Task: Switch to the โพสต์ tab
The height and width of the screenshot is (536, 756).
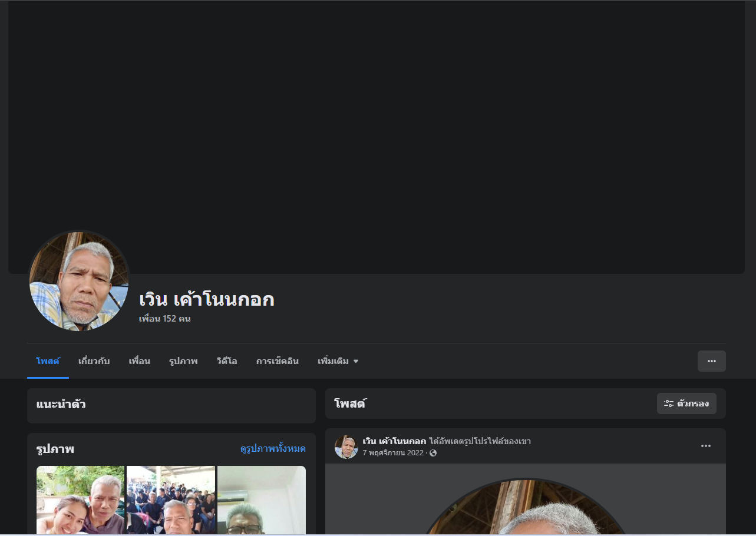Action: point(48,361)
